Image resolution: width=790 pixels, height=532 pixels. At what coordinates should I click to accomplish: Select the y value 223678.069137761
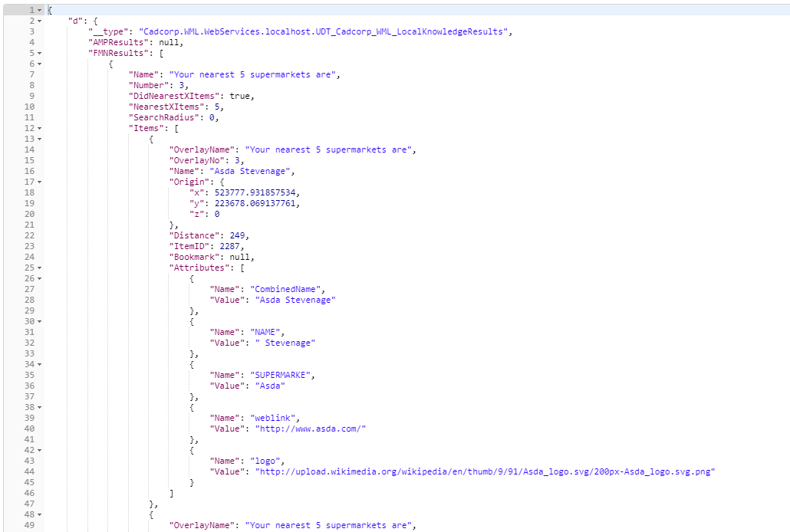pyautogui.click(x=255, y=204)
